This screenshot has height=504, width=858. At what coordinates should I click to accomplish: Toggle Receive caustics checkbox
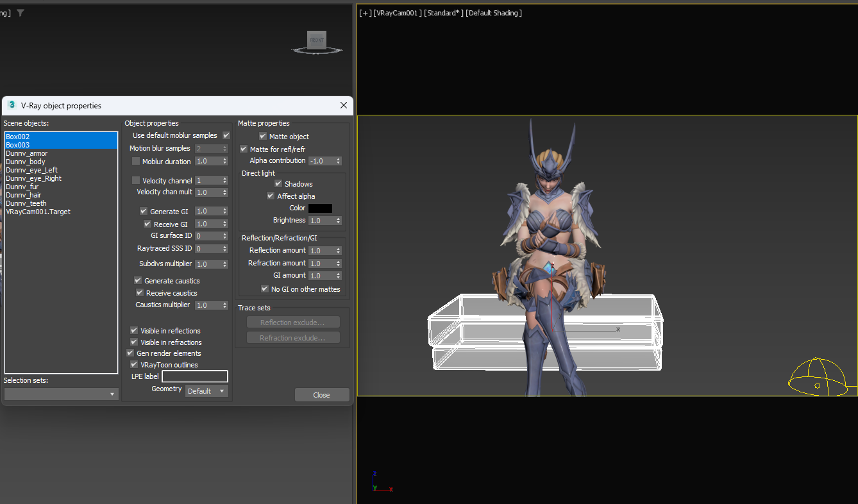point(140,293)
